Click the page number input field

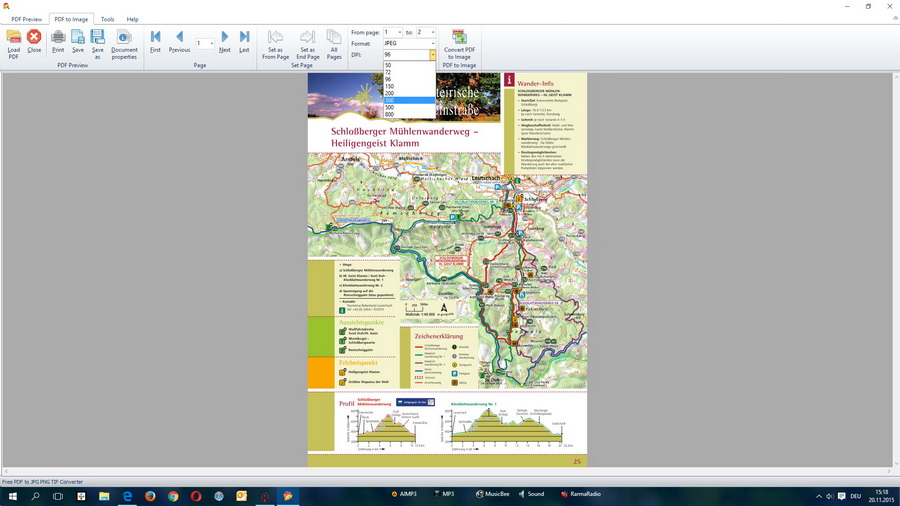tap(201, 44)
